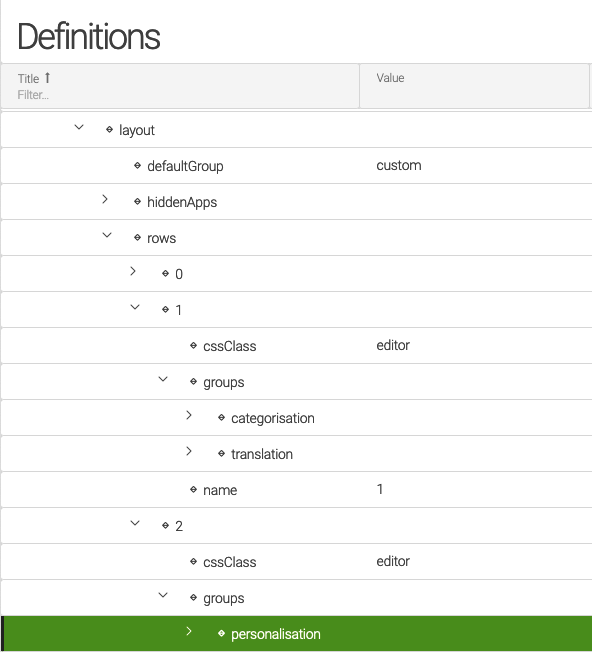Click the diamond icon beside rows
The width and height of the screenshot is (592, 652).
[x=138, y=237]
